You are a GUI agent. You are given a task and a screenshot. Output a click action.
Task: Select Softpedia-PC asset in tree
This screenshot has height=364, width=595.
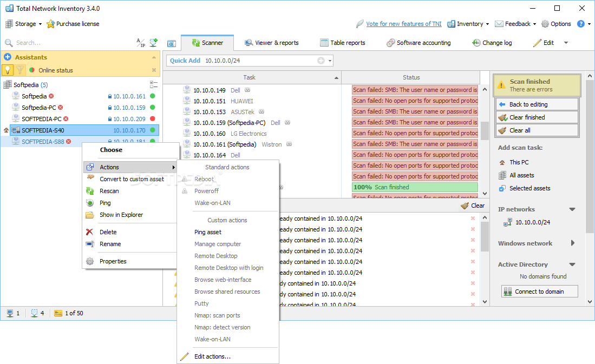tap(83, 108)
